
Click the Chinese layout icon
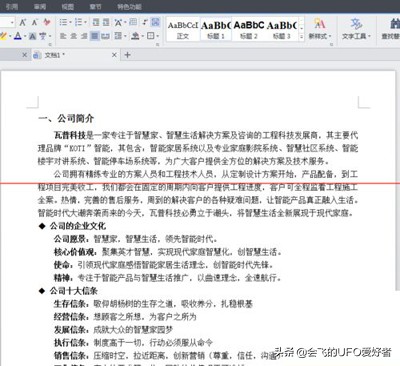click(118, 23)
